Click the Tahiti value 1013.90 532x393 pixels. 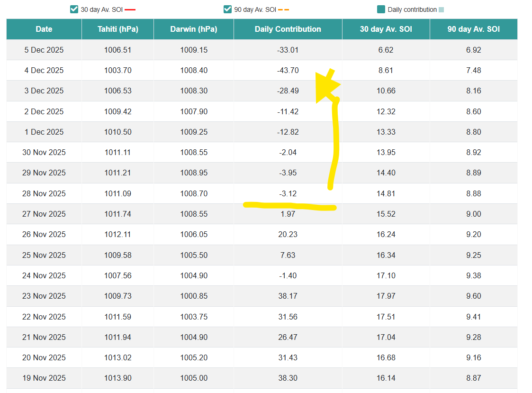click(x=118, y=378)
